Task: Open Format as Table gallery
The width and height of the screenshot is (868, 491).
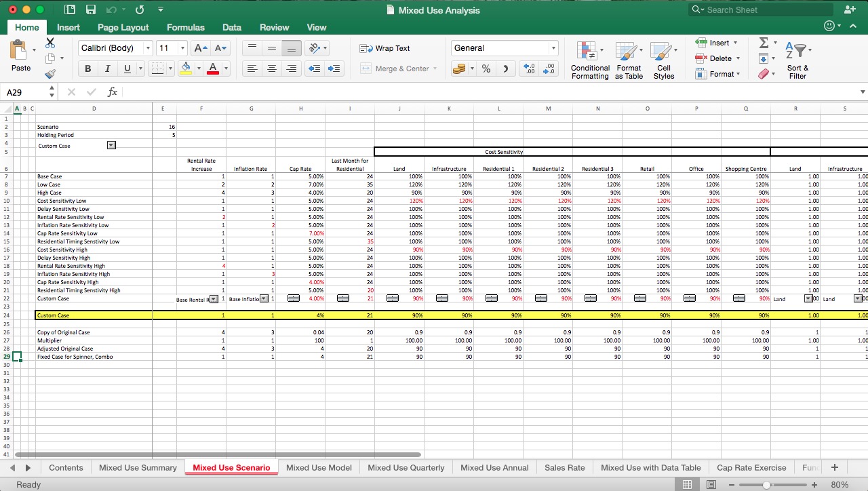Action: pos(629,60)
